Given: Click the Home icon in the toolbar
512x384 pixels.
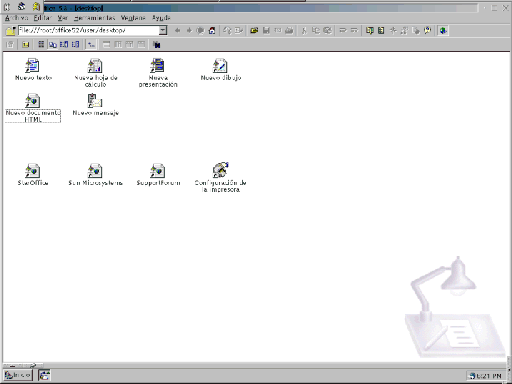Looking at the screenshot, I should [x=212, y=31].
